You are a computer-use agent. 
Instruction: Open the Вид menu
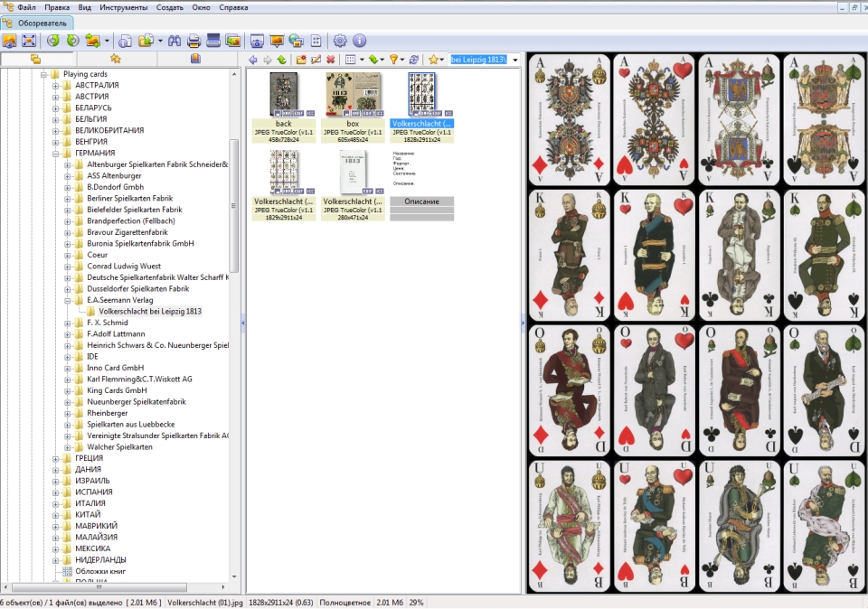(85, 8)
